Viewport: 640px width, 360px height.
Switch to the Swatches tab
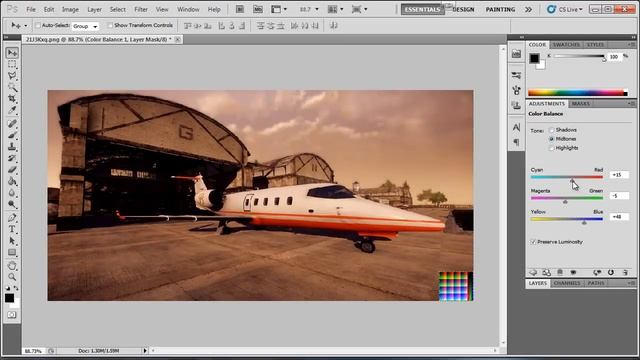pos(566,44)
